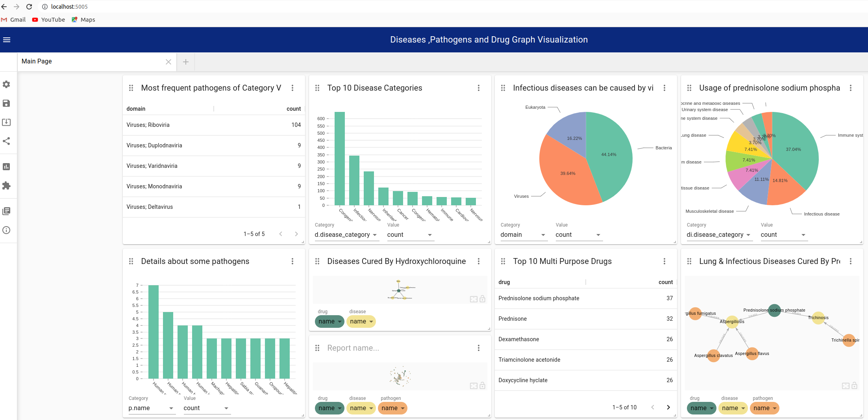Show dashboard info via the sidebar info icon
This screenshot has height=420, width=868.
click(6, 230)
